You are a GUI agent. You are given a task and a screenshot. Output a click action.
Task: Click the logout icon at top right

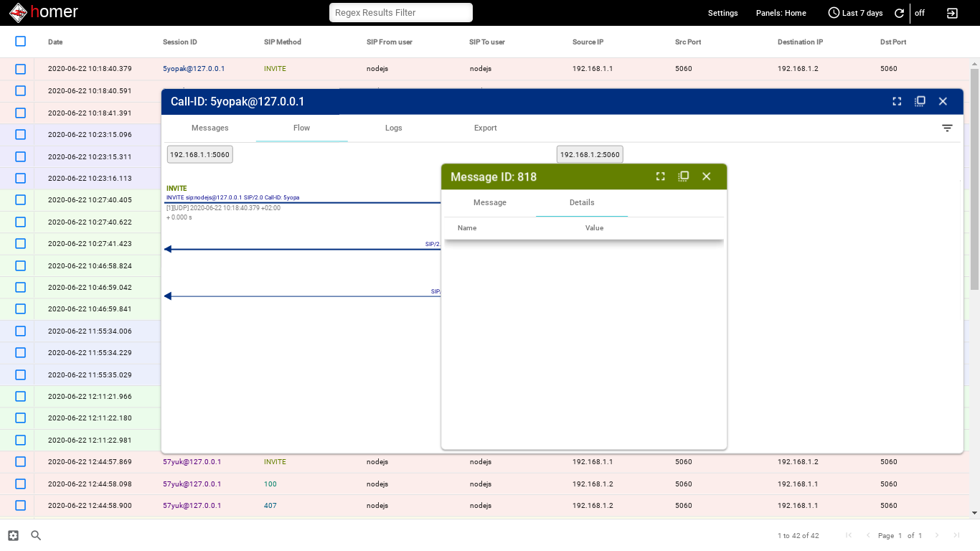(x=952, y=12)
